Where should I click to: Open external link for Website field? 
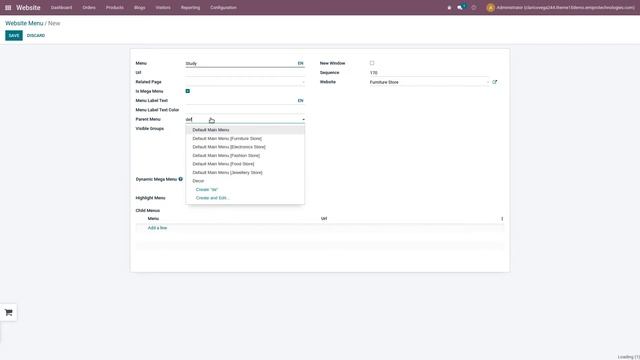point(495,82)
